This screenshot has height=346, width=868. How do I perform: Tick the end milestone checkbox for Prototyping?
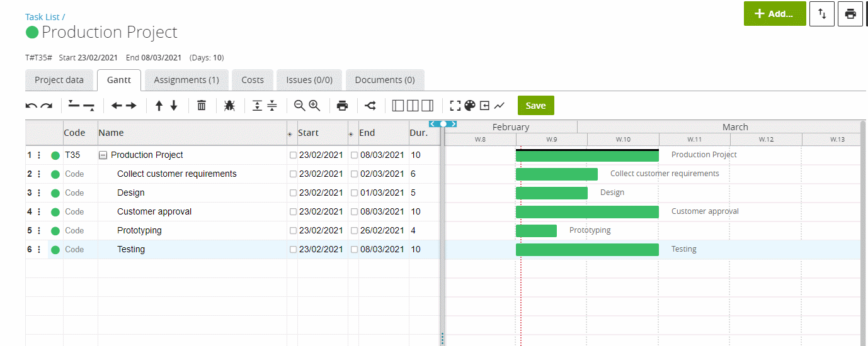pyautogui.click(x=354, y=231)
